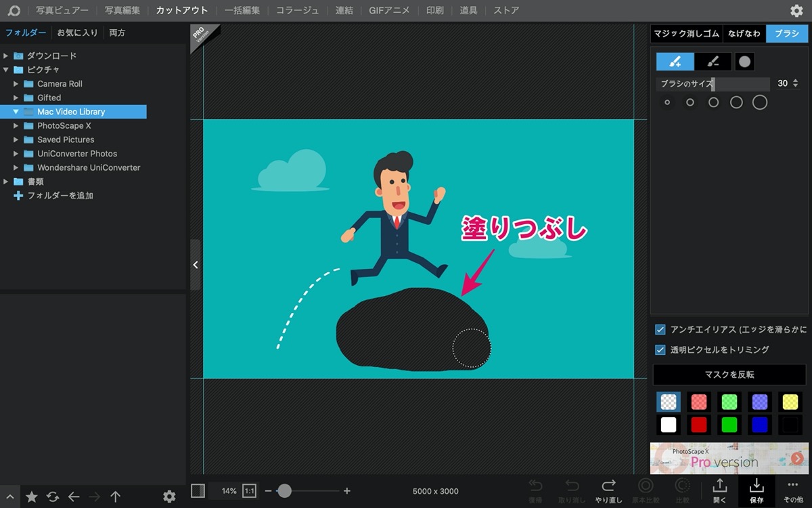The image size is (812, 508).
Task: Select the subtract-brush (paint minus) tool
Action: 713,62
